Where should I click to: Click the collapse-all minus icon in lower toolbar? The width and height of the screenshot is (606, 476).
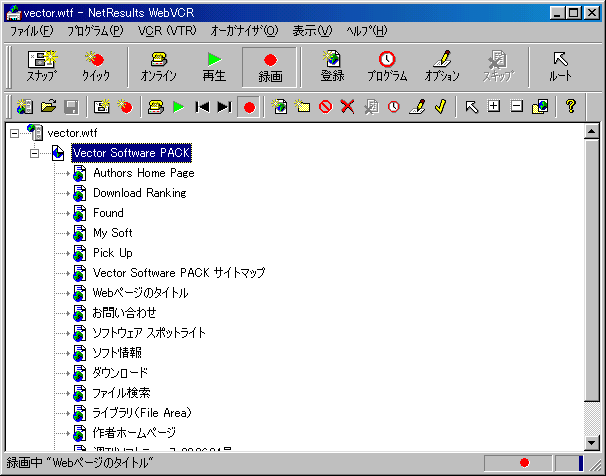tap(517, 106)
